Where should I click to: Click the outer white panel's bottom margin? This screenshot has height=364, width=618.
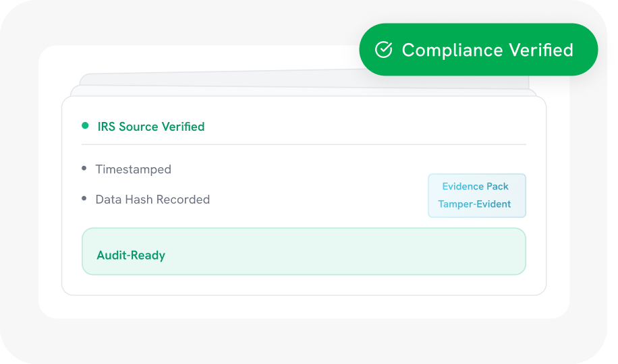[304, 307]
